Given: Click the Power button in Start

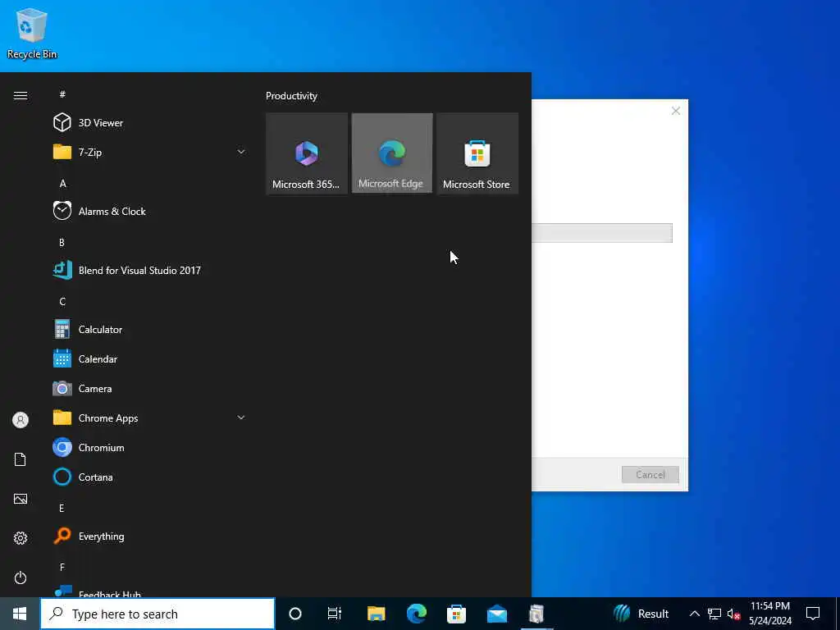Looking at the screenshot, I should [x=21, y=577].
